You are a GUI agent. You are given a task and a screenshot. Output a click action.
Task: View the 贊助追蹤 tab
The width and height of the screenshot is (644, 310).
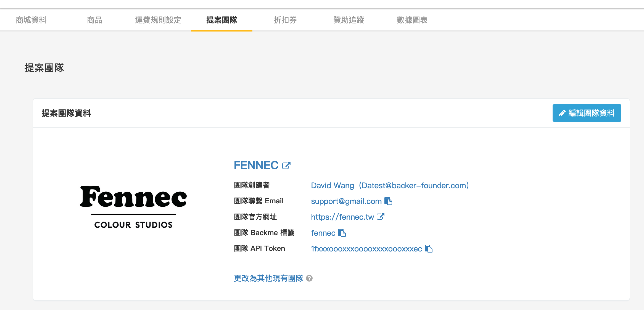point(349,20)
